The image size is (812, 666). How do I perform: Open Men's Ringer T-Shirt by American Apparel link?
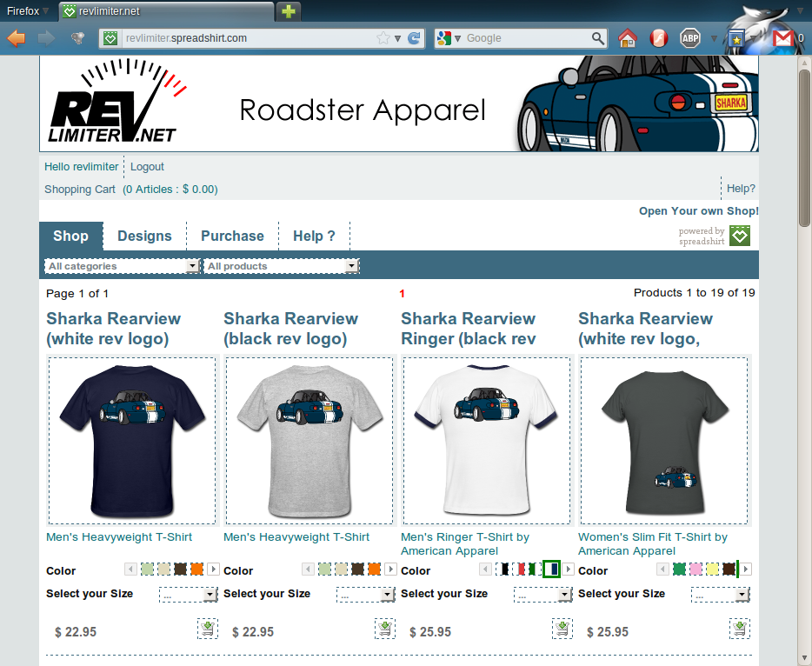pyautogui.click(x=465, y=543)
